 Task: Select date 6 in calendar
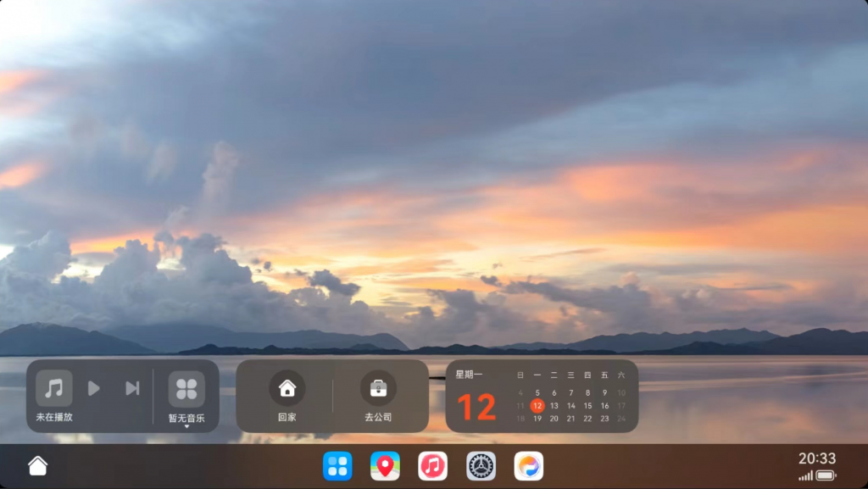[x=554, y=392]
